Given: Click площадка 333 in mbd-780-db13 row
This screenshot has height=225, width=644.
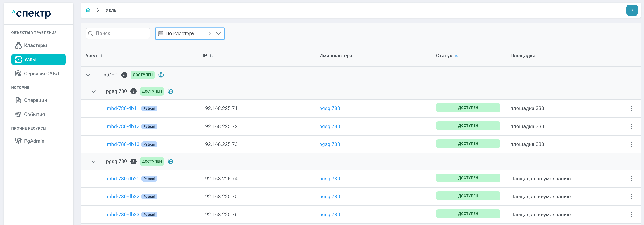Looking at the screenshot, I should point(527,144).
